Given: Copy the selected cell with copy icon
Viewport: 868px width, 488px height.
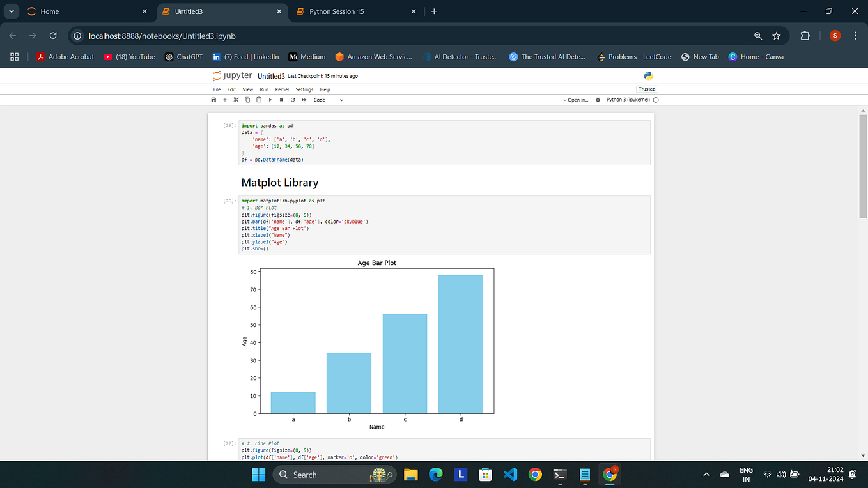Looking at the screenshot, I should (x=247, y=100).
